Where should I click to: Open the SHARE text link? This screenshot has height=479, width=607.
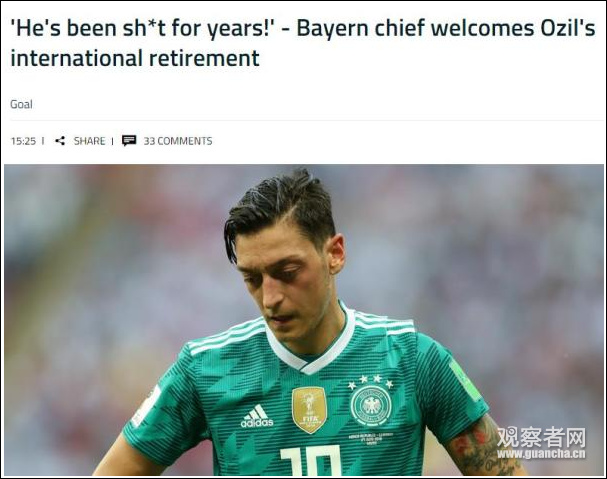(x=89, y=141)
